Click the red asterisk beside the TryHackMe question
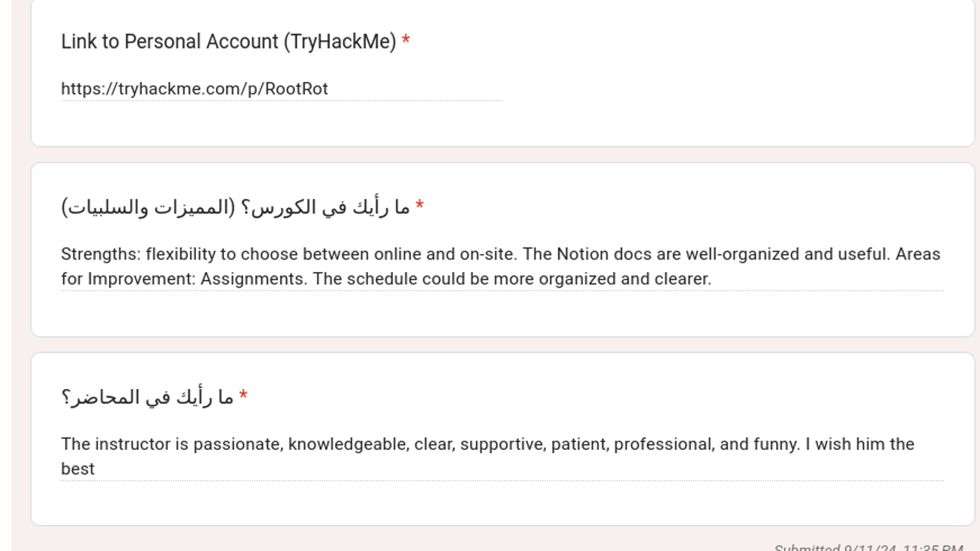The height and width of the screenshot is (551, 980). [x=406, y=42]
